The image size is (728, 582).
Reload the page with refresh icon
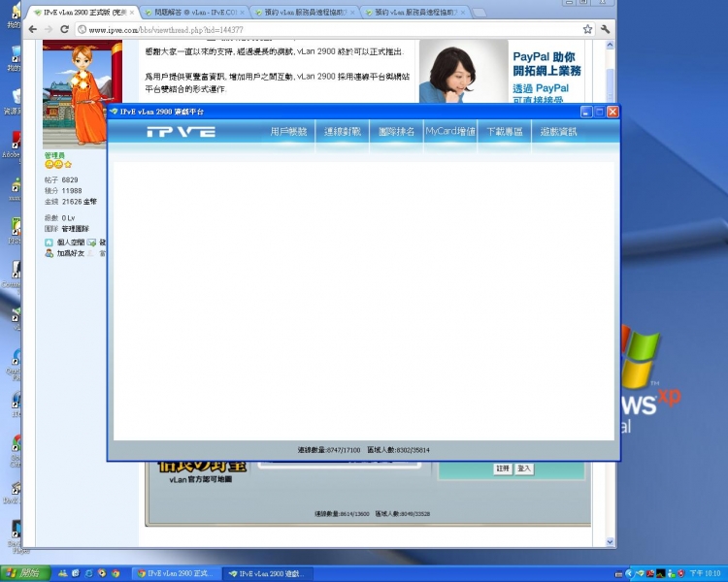tap(64, 29)
